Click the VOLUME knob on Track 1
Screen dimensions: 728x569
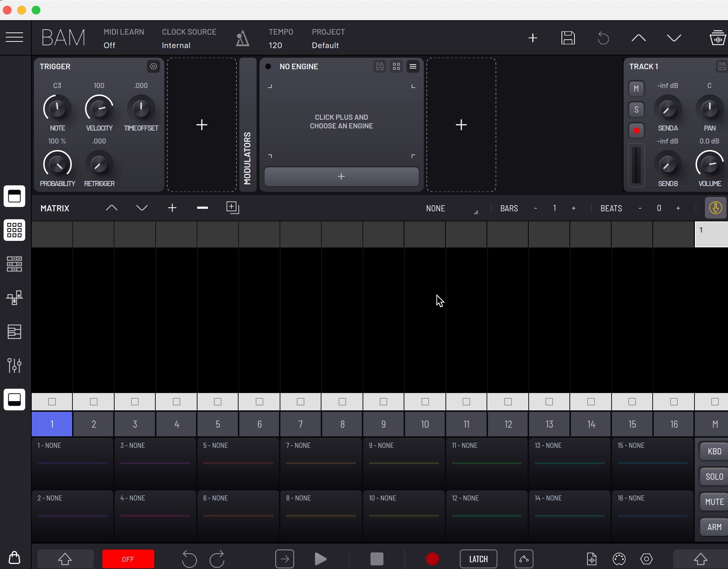click(710, 164)
